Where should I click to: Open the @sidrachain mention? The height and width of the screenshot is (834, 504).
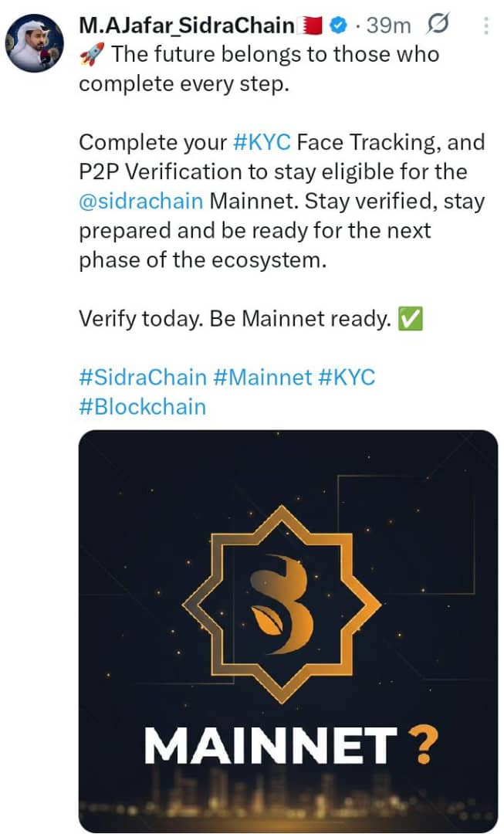pos(141,202)
